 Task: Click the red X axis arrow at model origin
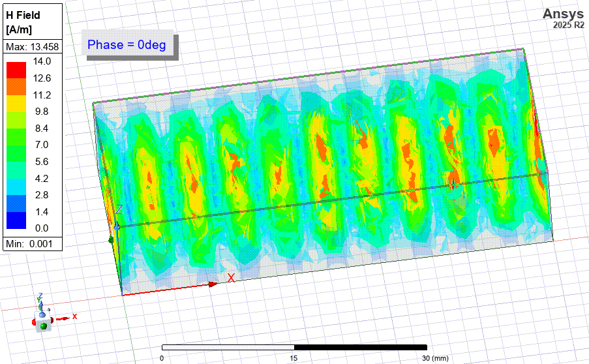212,284
